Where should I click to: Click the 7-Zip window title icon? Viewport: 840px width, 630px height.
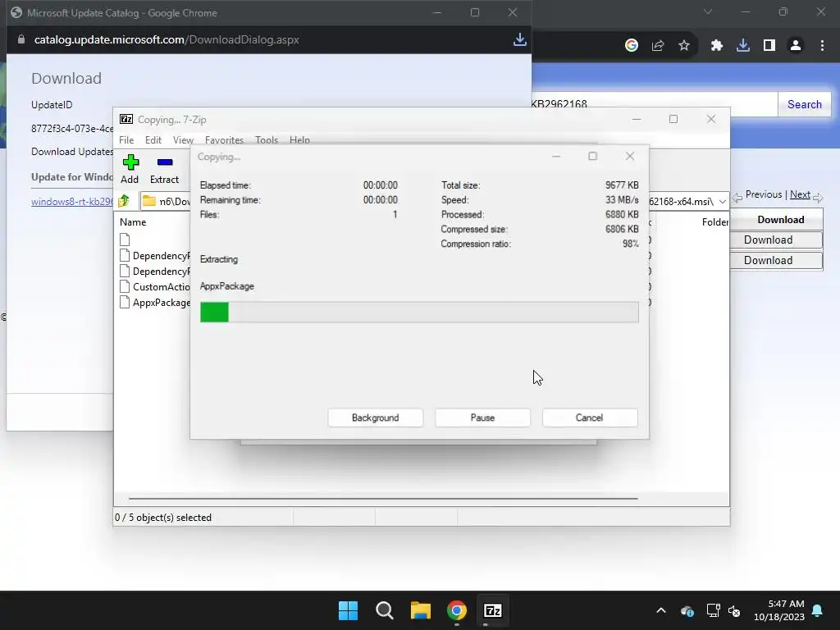click(x=126, y=119)
